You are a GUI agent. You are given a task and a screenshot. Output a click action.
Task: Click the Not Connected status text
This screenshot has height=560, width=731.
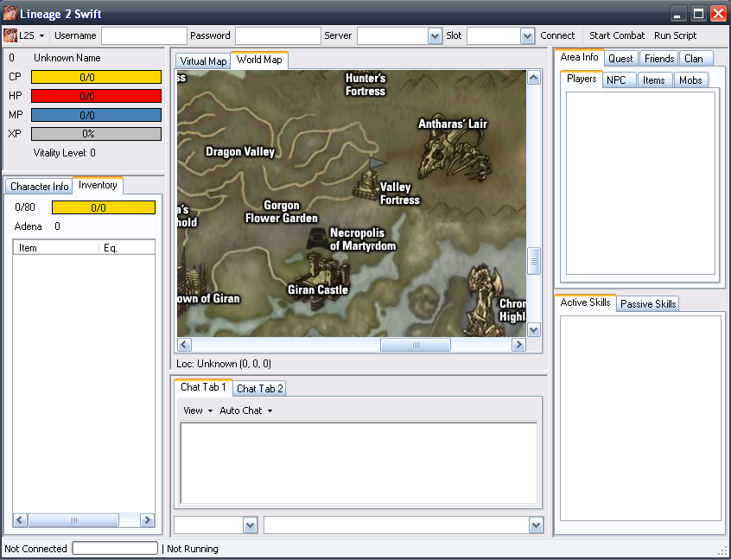[x=36, y=549]
